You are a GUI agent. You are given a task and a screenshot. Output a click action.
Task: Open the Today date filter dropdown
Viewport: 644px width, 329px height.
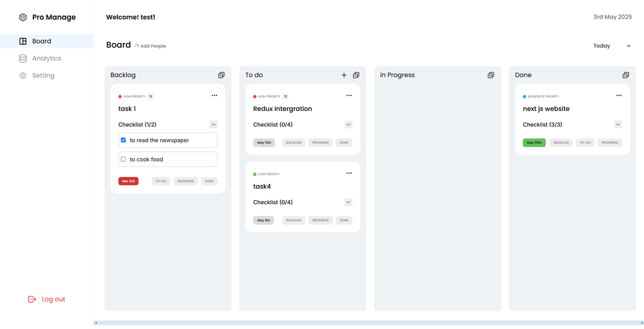(612, 46)
